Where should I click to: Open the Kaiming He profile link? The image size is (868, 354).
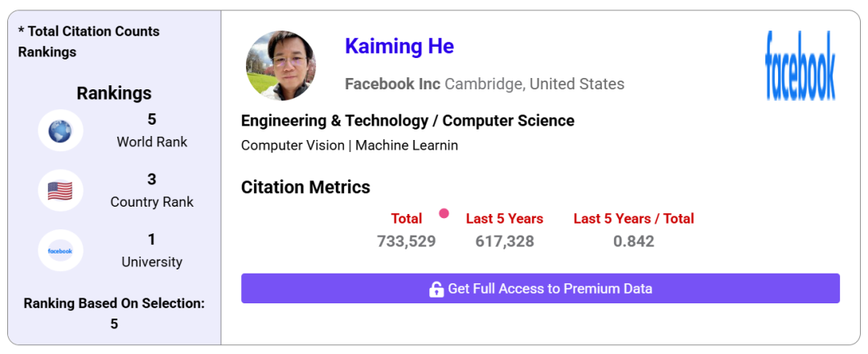(399, 46)
